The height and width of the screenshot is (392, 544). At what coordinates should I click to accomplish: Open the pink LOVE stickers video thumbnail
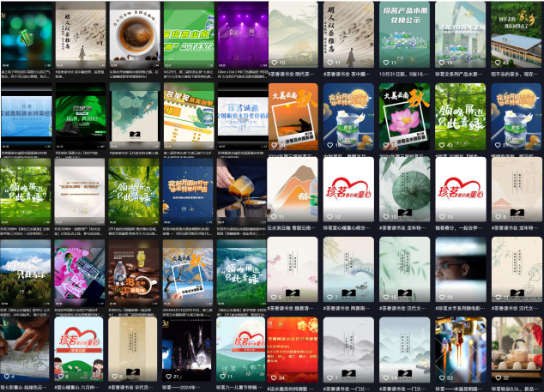(x=80, y=273)
